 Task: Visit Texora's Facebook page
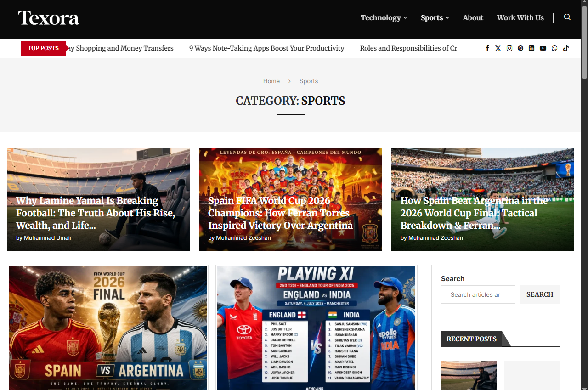pos(487,48)
